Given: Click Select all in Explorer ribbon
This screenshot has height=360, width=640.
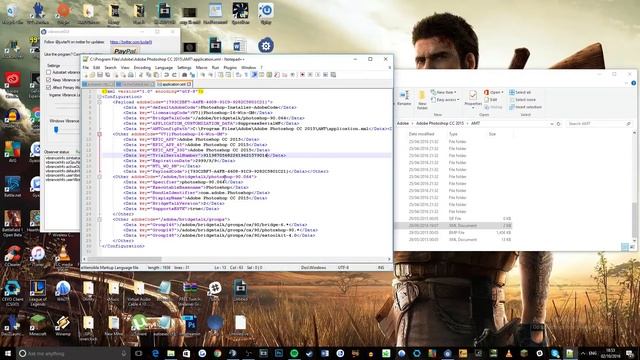Looking at the screenshot, I should (x=520, y=92).
